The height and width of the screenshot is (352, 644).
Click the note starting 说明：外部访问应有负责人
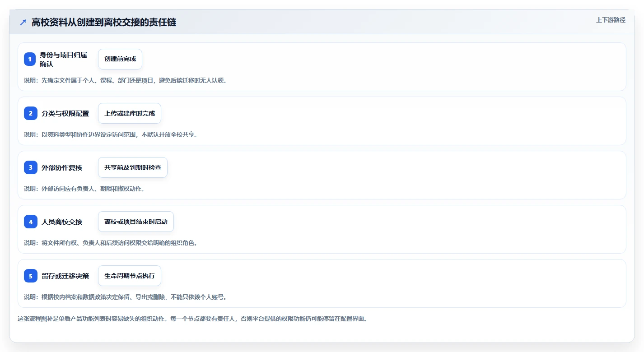[84, 189]
